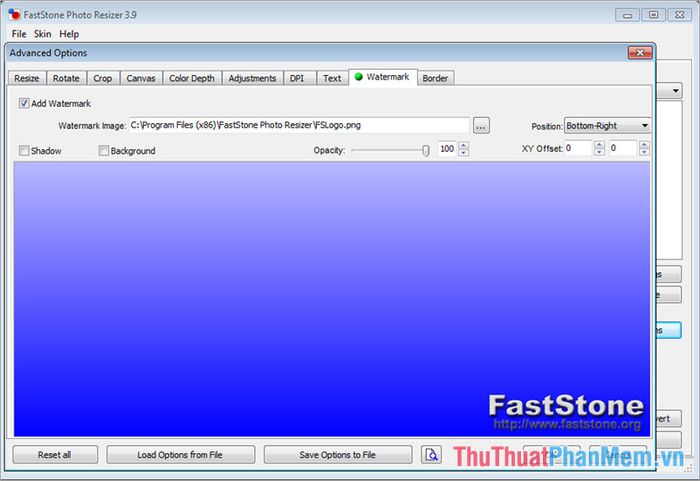This screenshot has width=700, height=481.
Task: Open the Position dropdown showing Bottom-Right
Action: (x=607, y=125)
